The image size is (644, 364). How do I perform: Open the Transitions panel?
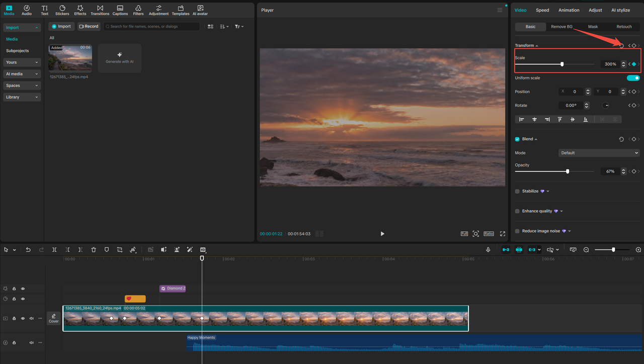100,10
